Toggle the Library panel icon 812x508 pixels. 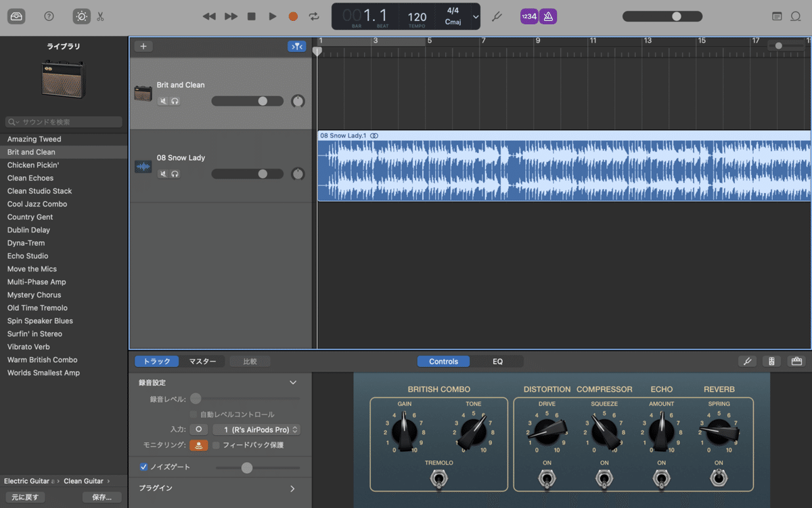tap(16, 16)
